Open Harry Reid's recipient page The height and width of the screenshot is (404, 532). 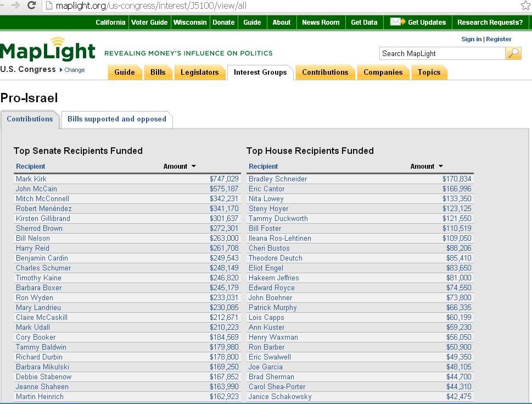point(32,248)
